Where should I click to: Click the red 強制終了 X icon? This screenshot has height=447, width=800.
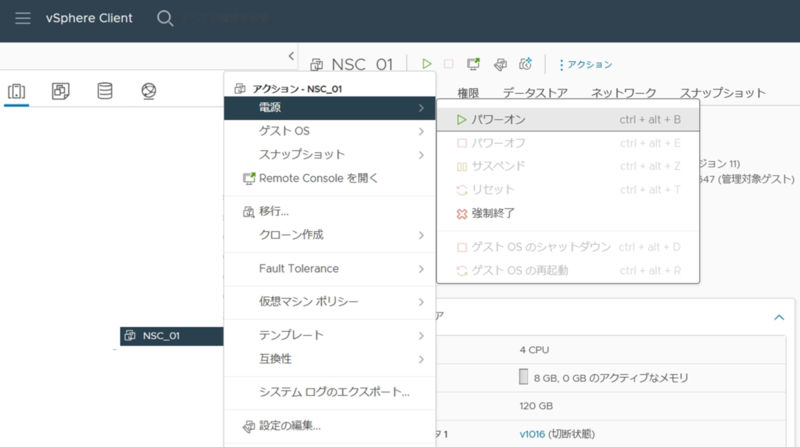(x=462, y=214)
